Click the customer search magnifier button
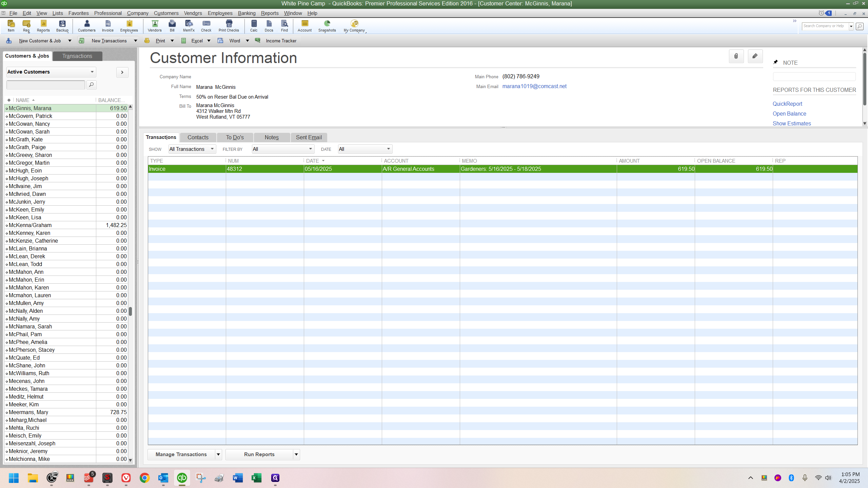This screenshot has width=868, height=488. 91,85
